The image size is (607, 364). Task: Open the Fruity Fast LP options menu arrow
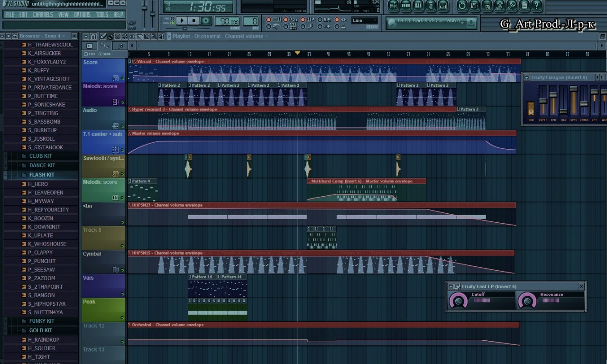point(451,286)
